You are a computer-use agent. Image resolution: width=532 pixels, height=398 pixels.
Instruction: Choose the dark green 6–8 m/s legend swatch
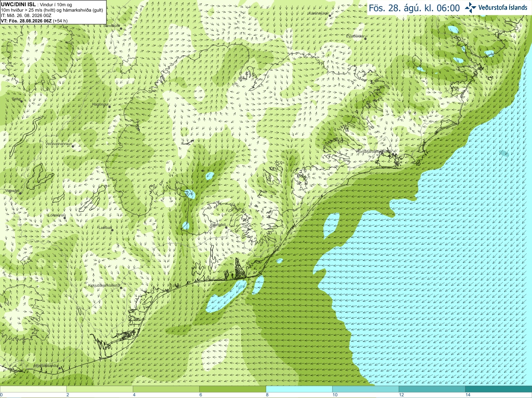pyautogui.click(x=232, y=389)
